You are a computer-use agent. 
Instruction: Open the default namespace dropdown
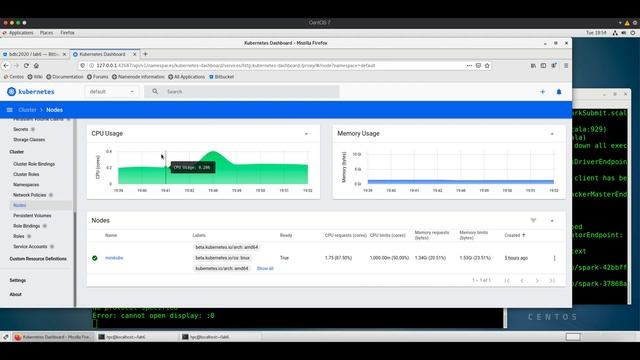coord(112,92)
